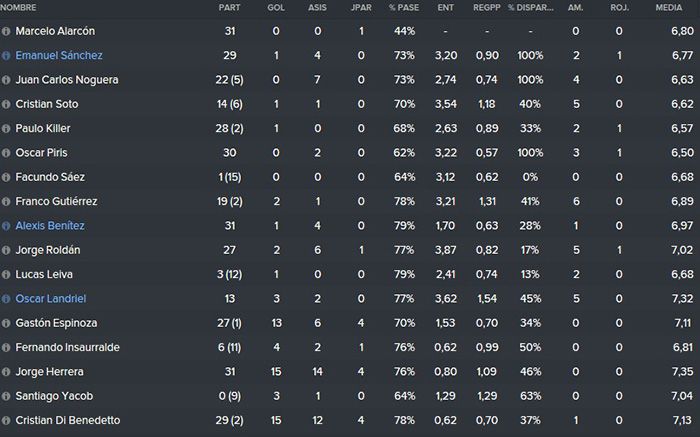Sort players by GOL column header
700x437 pixels.
276,8
